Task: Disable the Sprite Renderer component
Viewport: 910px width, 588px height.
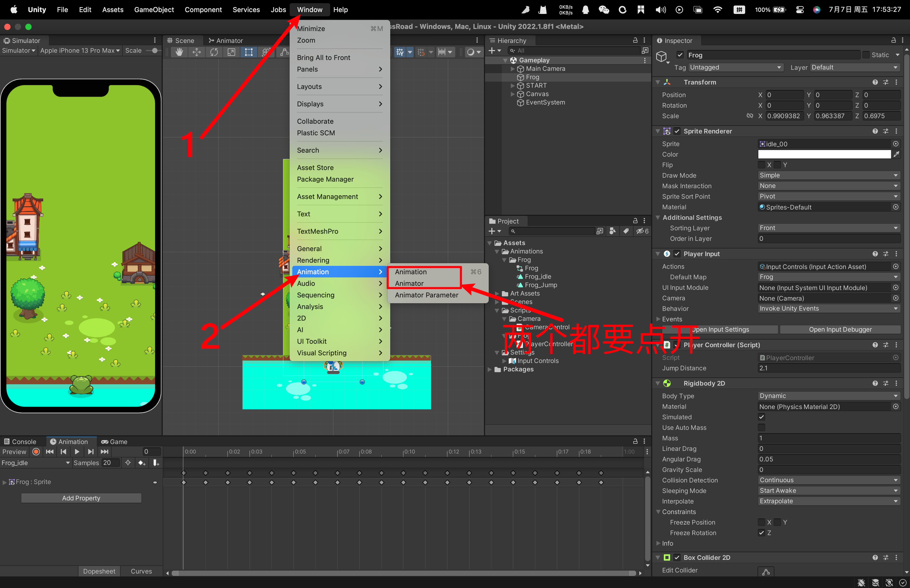Action: click(677, 131)
